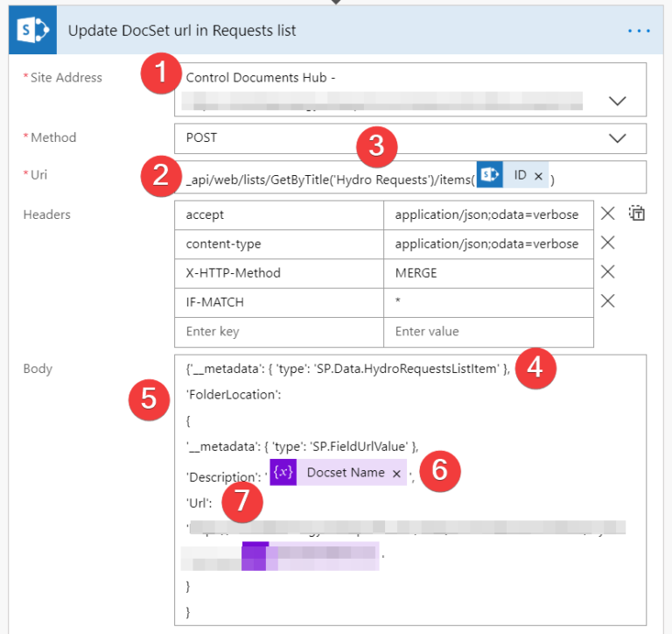Click the Enter key placeholder field
672x634 pixels.
tap(279, 332)
